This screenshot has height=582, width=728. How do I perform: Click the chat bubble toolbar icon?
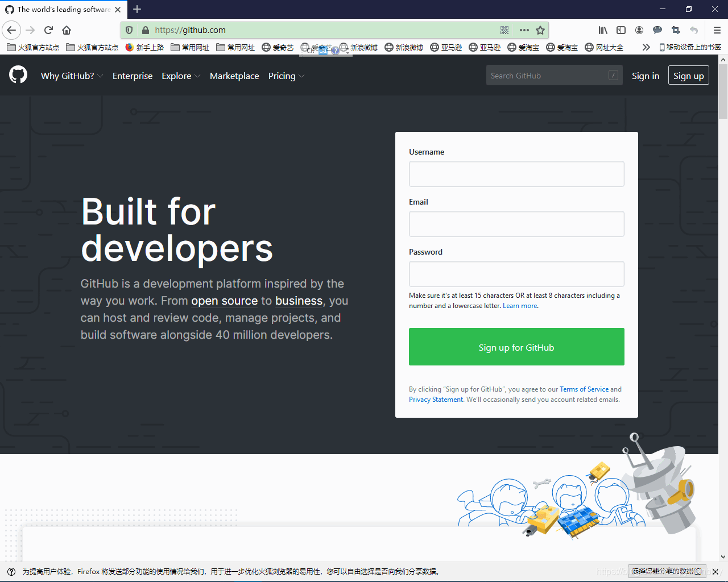657,30
